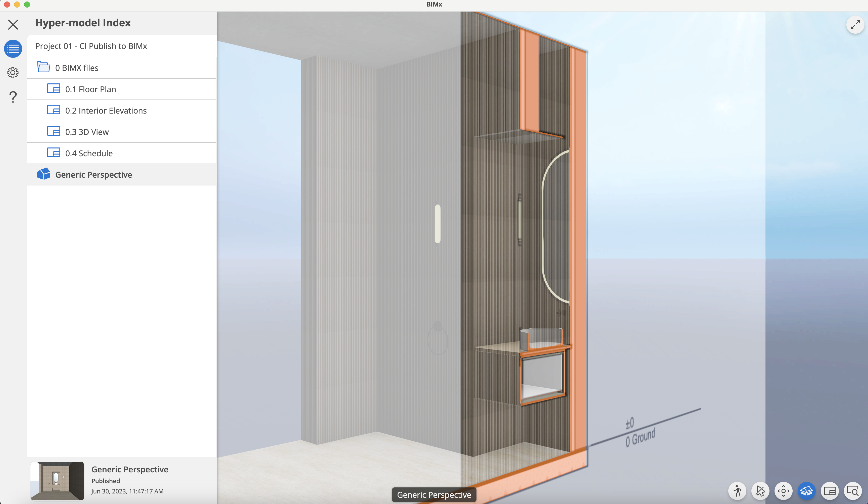Select Generic Perspective in the index
Image resolution: width=868 pixels, height=504 pixels.
[122, 175]
